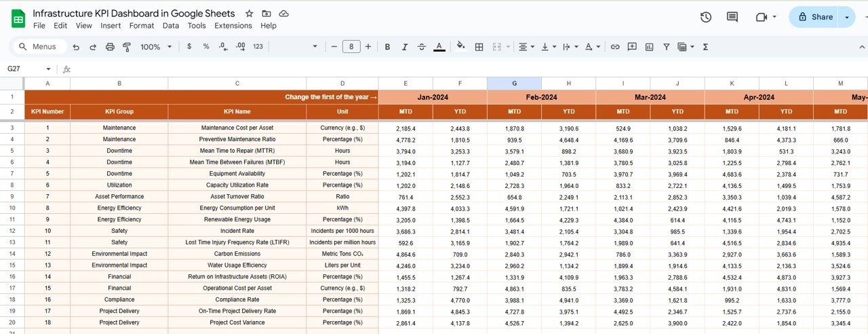This screenshot has height=334, width=868.
Task: Open the 123 number format menu
Action: 258,47
